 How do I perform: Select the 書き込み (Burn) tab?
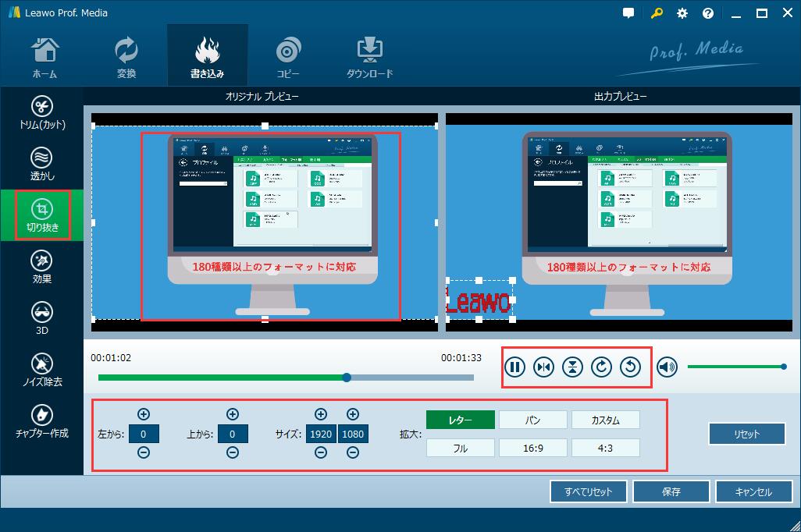pos(208,56)
